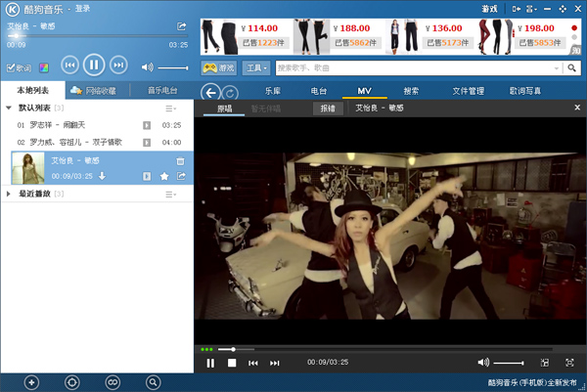
Task: Open the colorful skin icon
Action: (x=44, y=67)
